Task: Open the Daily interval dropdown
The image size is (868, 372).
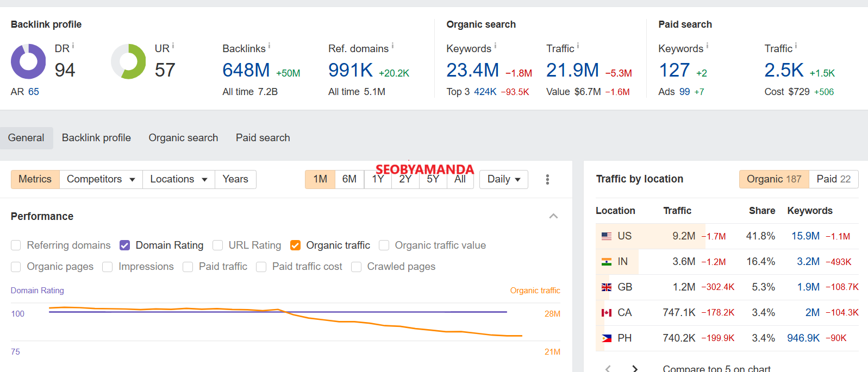Action: tap(503, 179)
